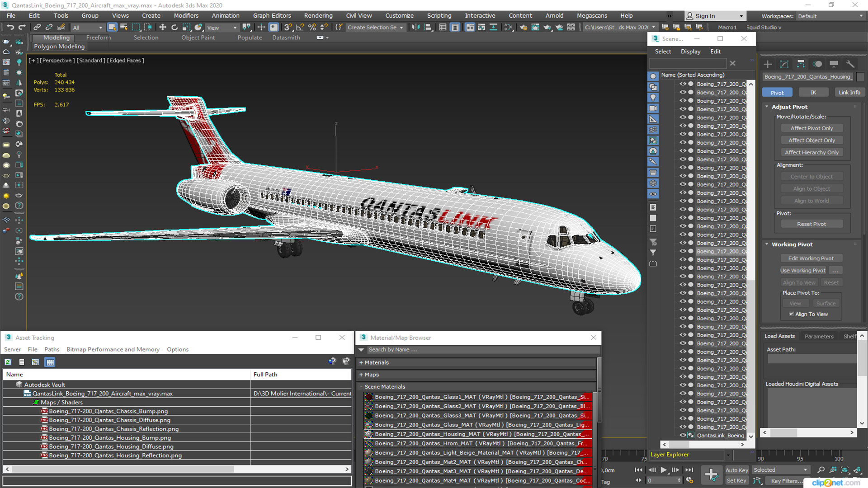Viewport: 868px width, 488px height.
Task: Open the Layer Explorer dropdown arrow
Action: [x=728, y=455]
